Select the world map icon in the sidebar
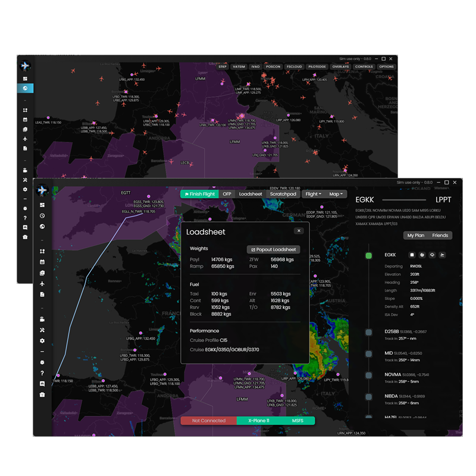 [x=42, y=226]
